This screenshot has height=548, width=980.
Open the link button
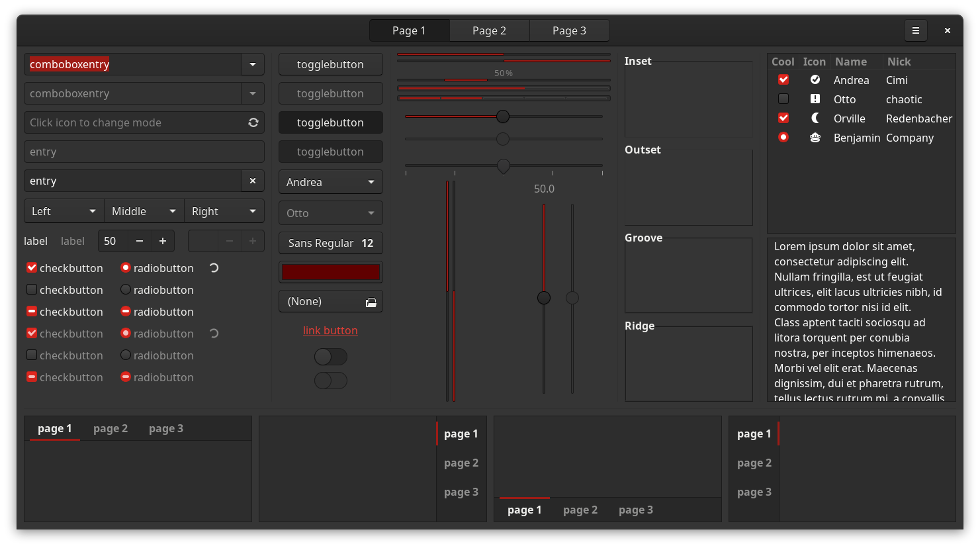click(330, 330)
